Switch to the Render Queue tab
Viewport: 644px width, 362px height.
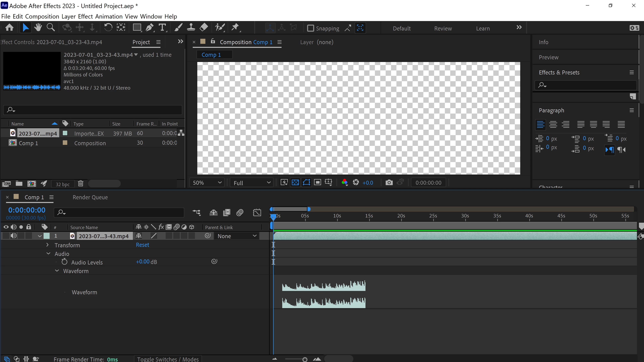tap(90, 197)
